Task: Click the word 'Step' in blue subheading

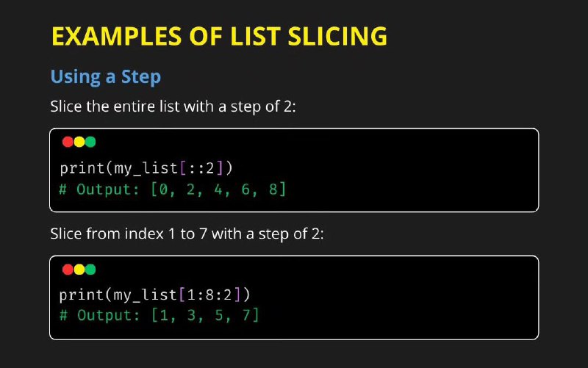Action: coord(141,77)
